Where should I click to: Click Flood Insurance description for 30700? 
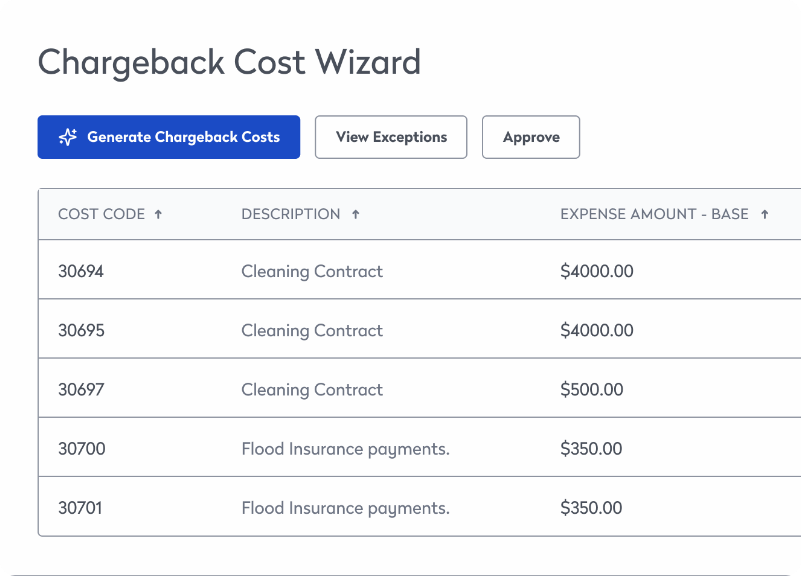coord(345,449)
